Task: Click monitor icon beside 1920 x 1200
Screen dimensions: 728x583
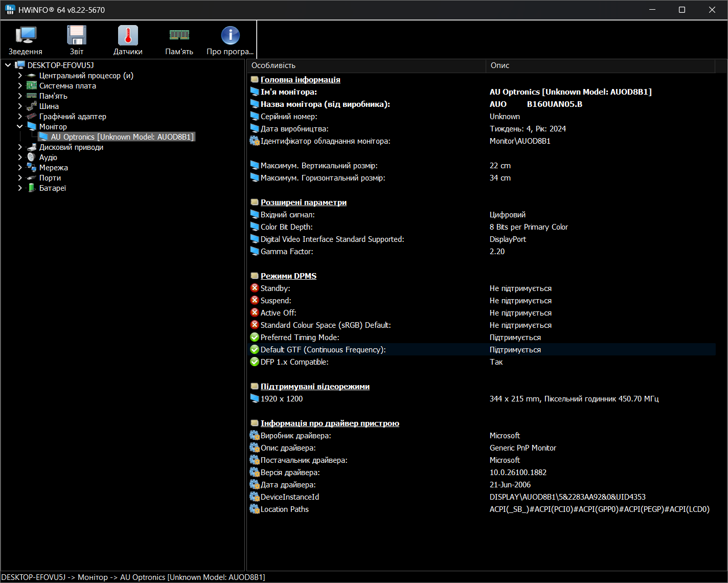Action: 255,398
